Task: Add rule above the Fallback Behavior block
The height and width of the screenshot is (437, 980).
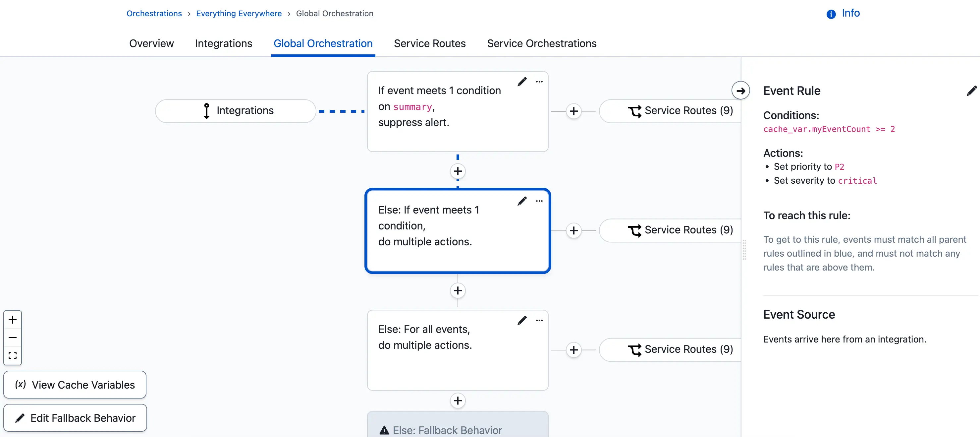Action: 458,401
